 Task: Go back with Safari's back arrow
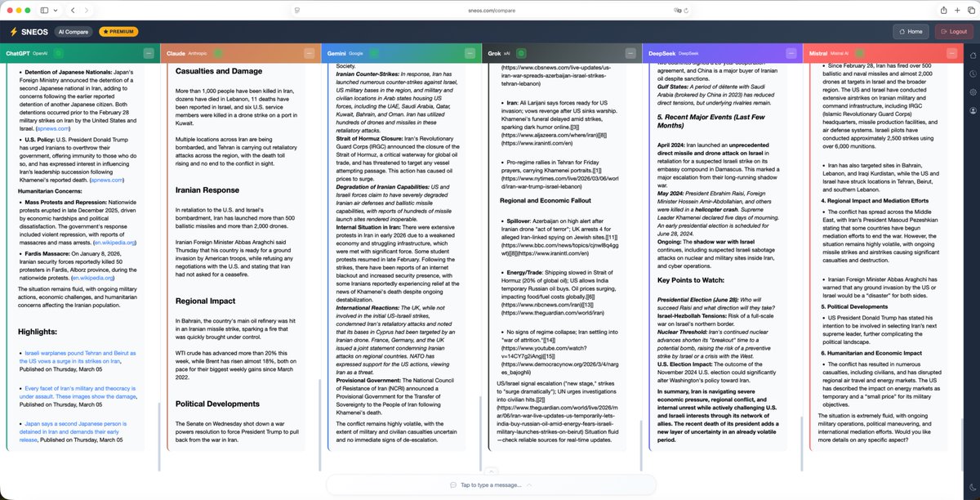[x=73, y=10]
